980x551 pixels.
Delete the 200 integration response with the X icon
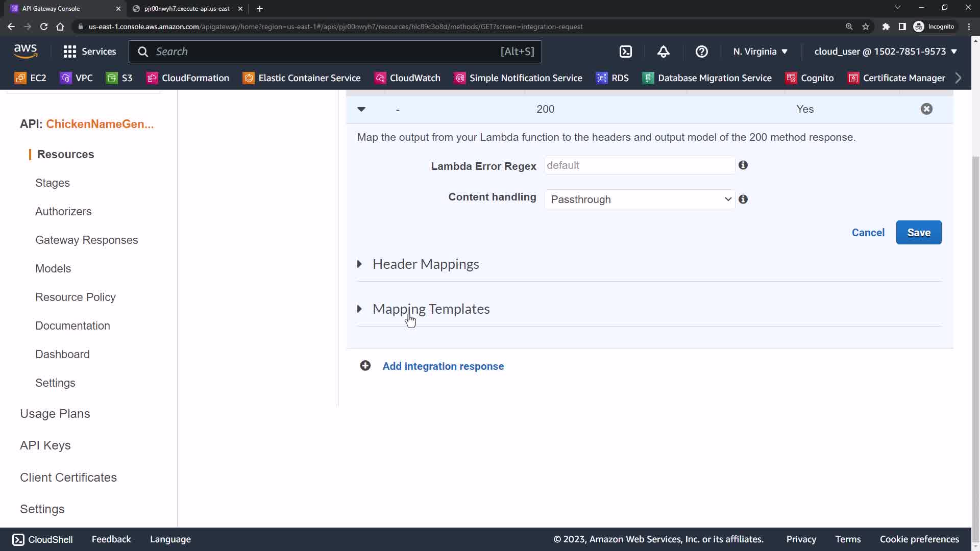[926, 109]
